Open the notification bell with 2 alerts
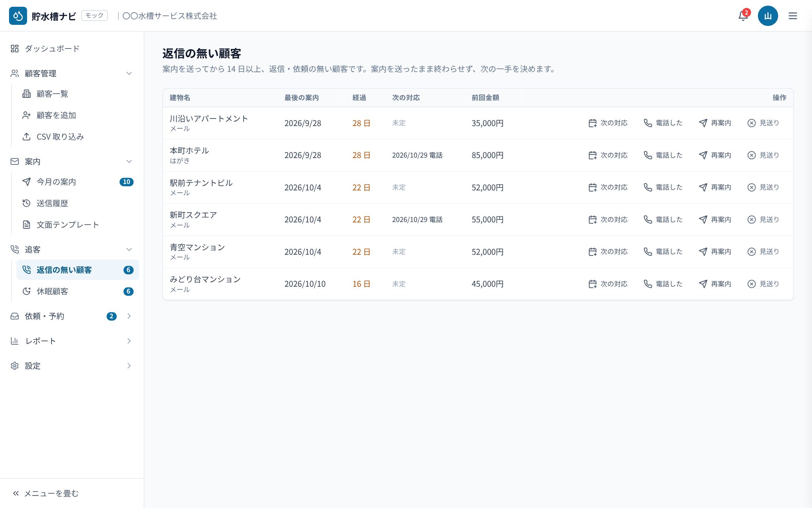The width and height of the screenshot is (812, 508). tap(743, 16)
